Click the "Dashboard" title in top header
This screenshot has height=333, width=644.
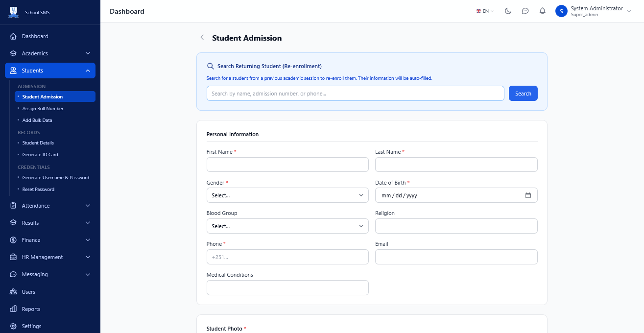pyautogui.click(x=127, y=11)
